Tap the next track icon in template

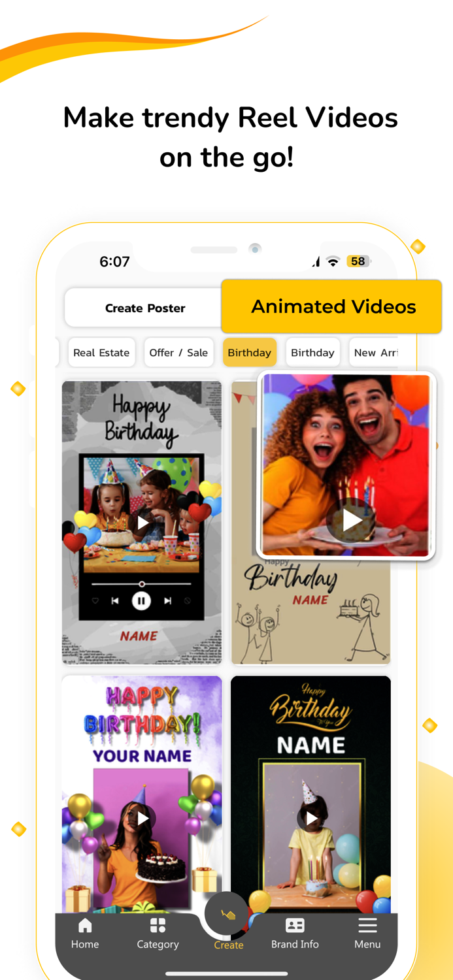[167, 601]
